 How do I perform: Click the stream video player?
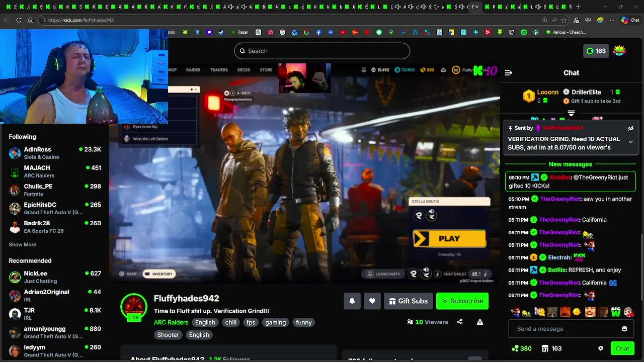click(304, 173)
